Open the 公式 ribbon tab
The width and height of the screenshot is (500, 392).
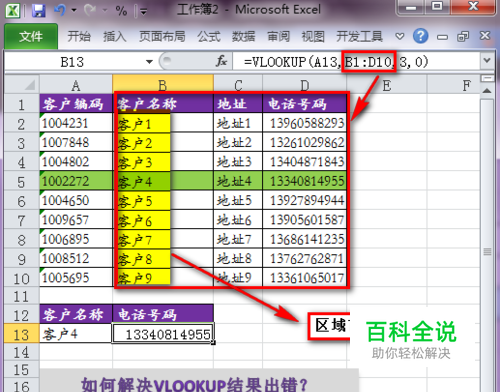[209, 36]
